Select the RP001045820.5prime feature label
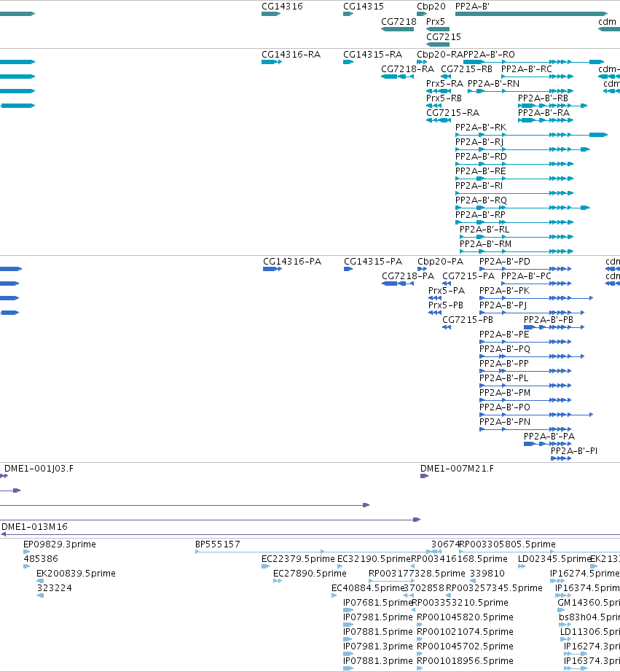The width and height of the screenshot is (620, 672). click(465, 617)
